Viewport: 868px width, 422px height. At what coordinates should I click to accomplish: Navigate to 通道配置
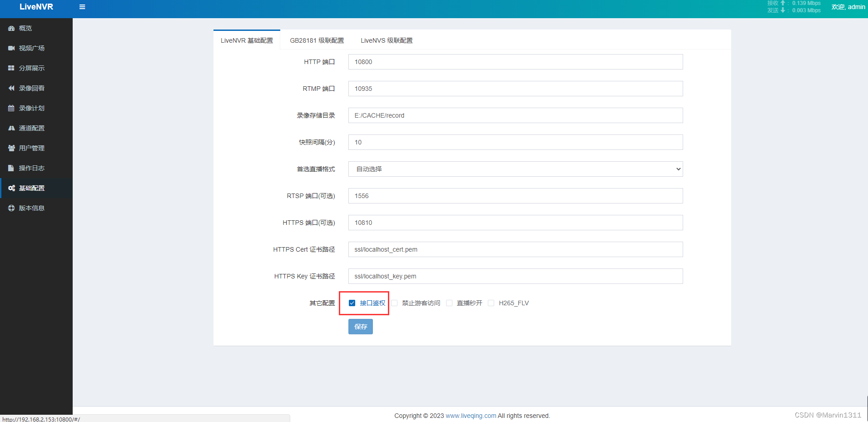click(x=36, y=128)
